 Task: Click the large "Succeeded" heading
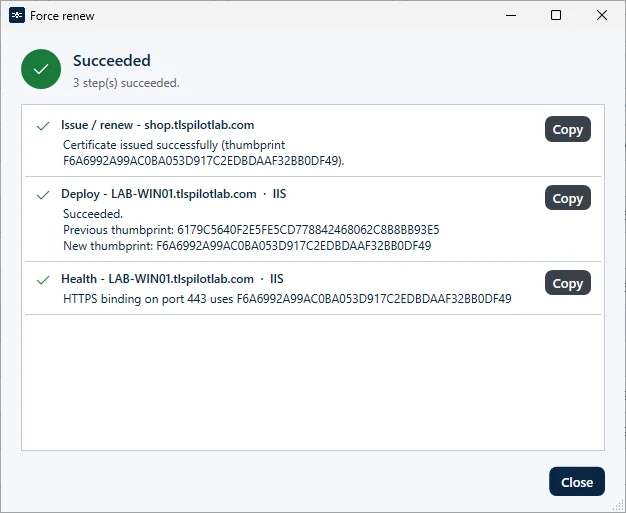click(112, 61)
